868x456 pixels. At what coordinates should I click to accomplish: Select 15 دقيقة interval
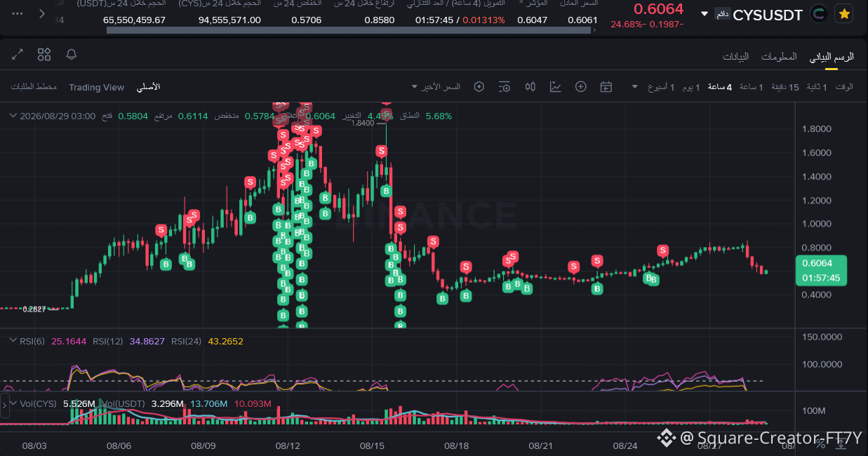pos(785,87)
